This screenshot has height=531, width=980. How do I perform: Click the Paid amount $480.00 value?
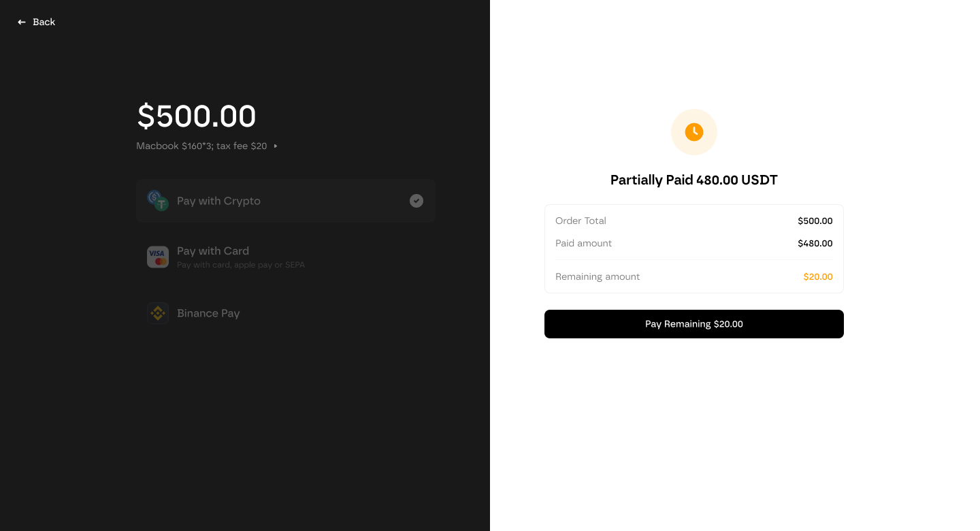(x=815, y=244)
